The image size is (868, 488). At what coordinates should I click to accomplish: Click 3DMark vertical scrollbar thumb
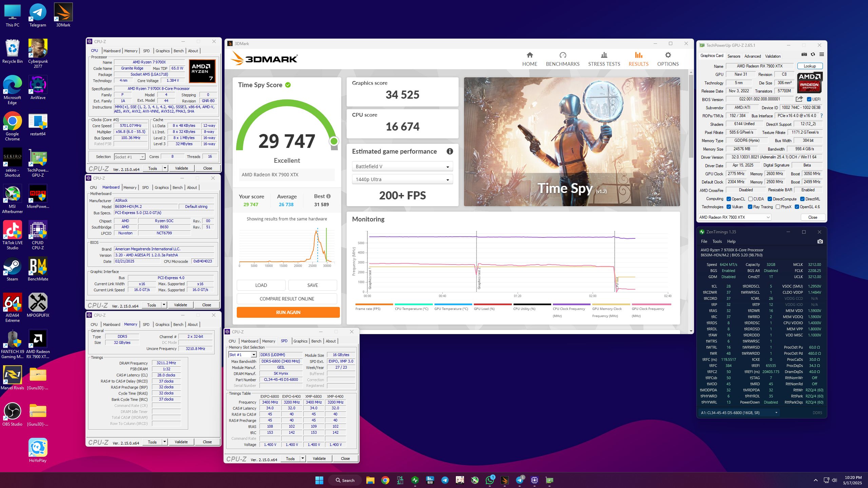click(x=691, y=116)
